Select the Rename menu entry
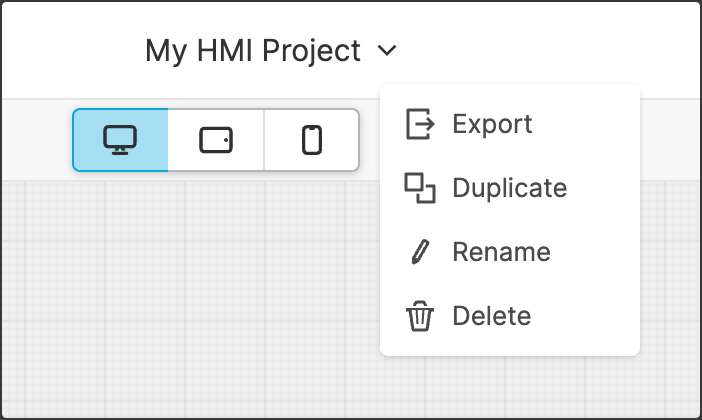The width and height of the screenshot is (702, 420). pyautogui.click(x=501, y=252)
